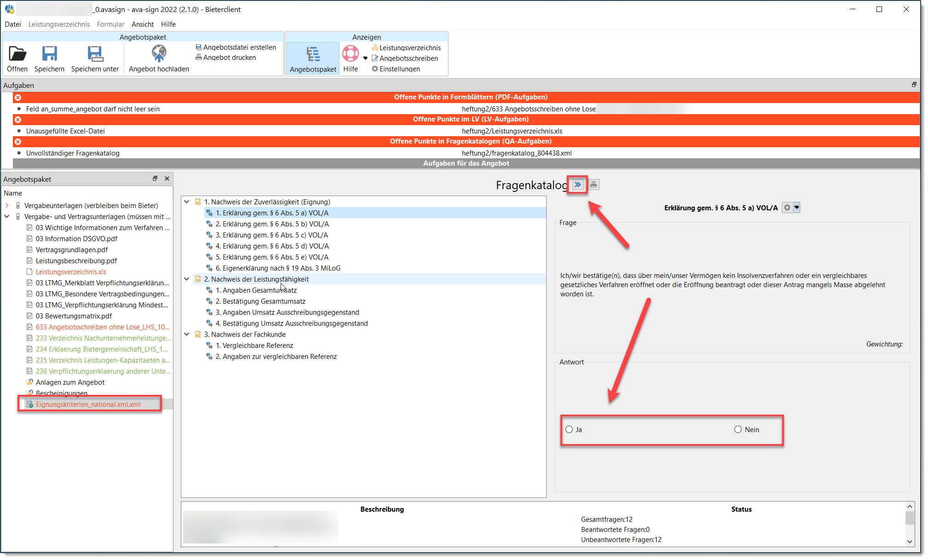The height and width of the screenshot is (560, 928).
Task: Open the Leistungsverzeichnis menu
Action: (59, 24)
